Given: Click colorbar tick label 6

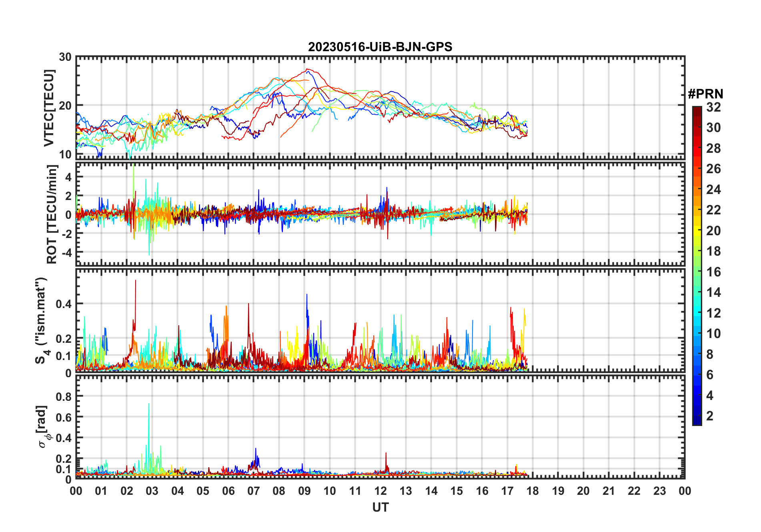Looking at the screenshot, I should tap(710, 375).
